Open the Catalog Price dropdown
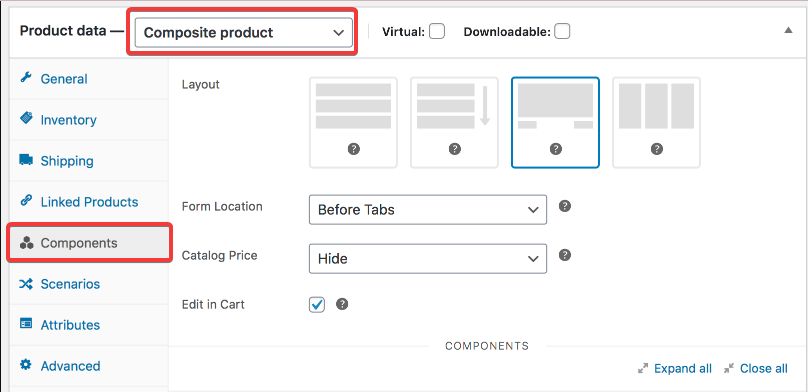This screenshot has height=392, width=808. (428, 259)
